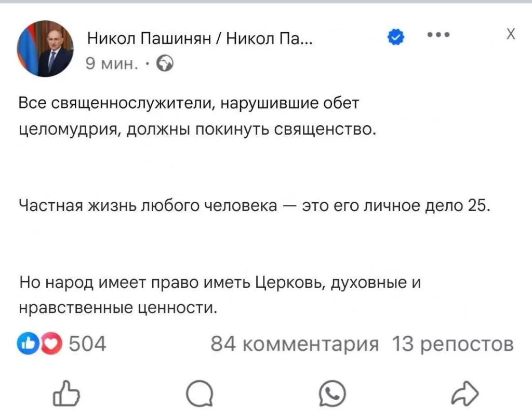Image resolution: width=532 pixels, height=420 pixels.
Task: Click the '9 мин.' timestamp
Action: point(111,63)
